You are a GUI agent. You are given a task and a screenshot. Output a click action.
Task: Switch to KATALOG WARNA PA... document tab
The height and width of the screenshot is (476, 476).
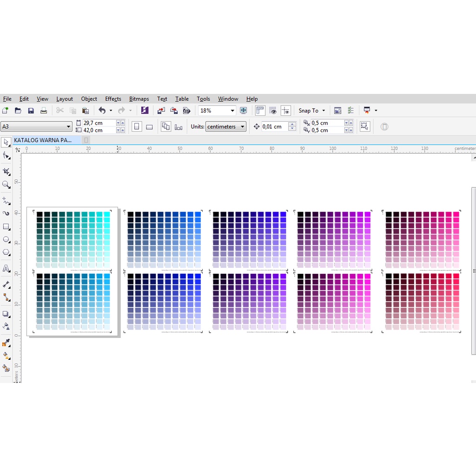(x=43, y=140)
